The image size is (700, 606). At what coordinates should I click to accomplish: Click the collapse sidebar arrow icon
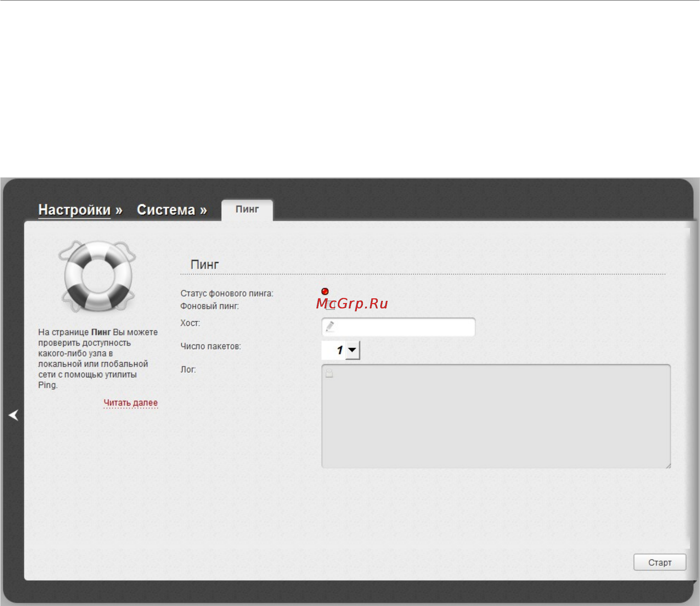[x=14, y=415]
